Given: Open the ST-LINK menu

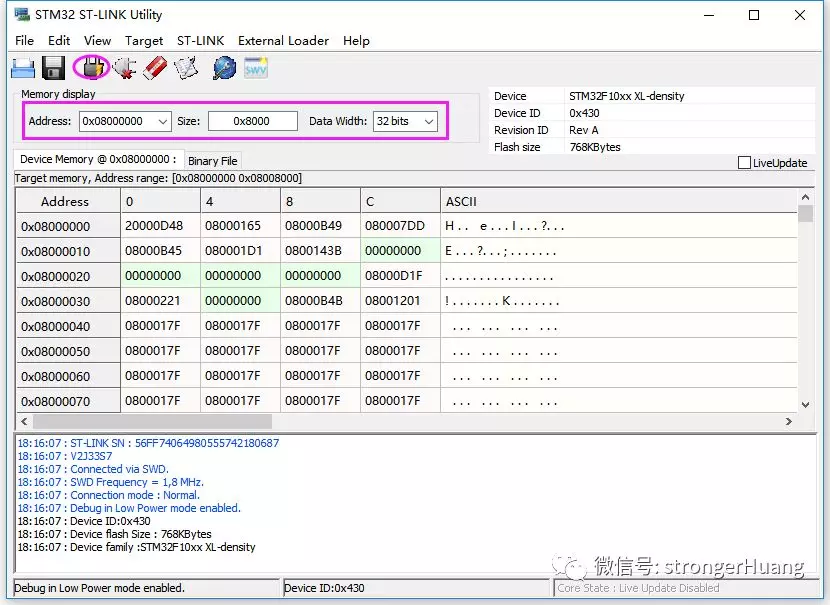Looking at the screenshot, I should coord(200,41).
